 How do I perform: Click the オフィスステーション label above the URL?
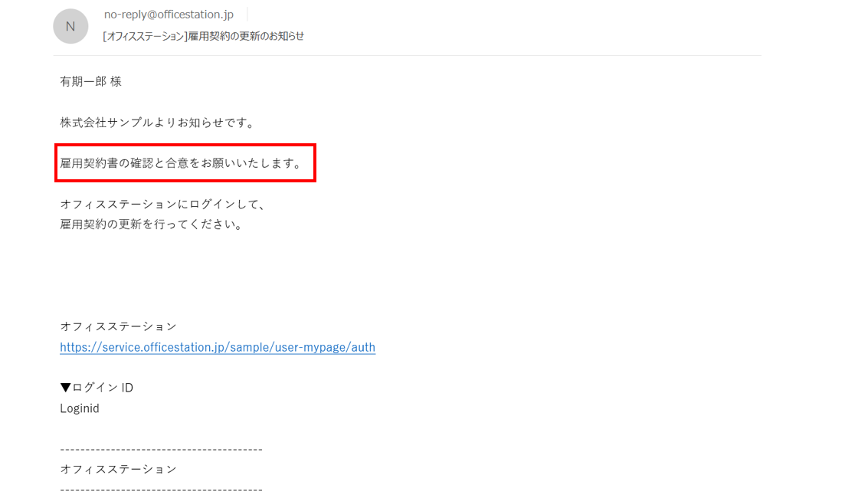(119, 326)
